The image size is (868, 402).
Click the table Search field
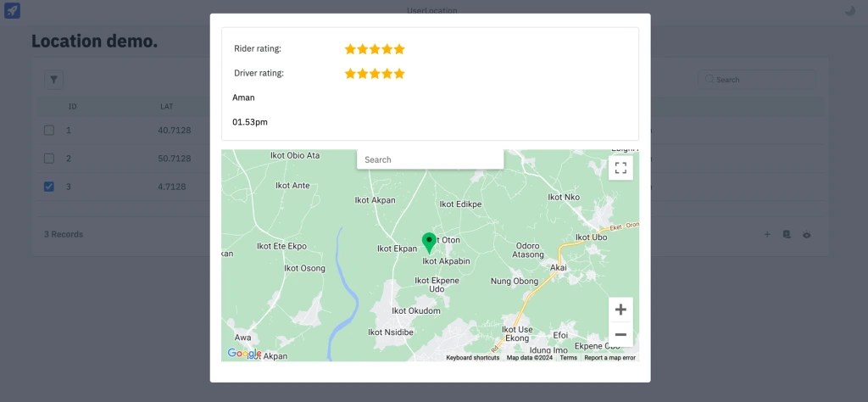(757, 80)
